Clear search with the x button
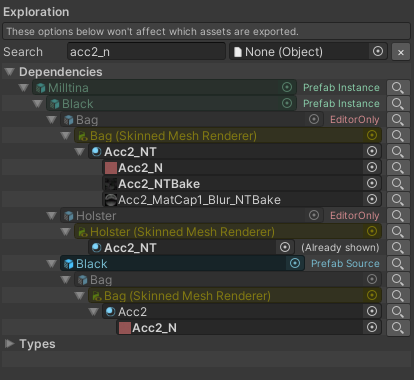 point(401,52)
